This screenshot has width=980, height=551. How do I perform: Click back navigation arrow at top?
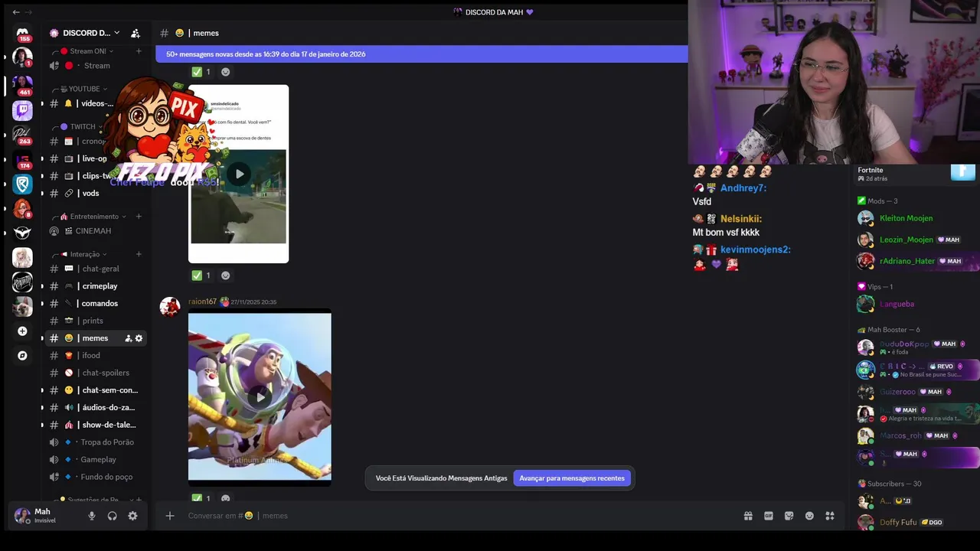click(x=16, y=11)
